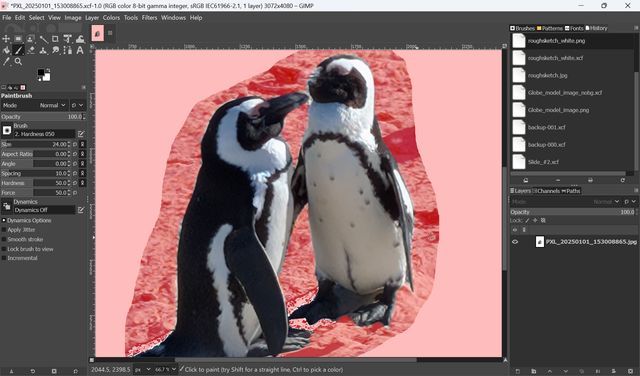Image resolution: width=640 pixels, height=376 pixels.
Task: Click the foreground black color swatch
Action: (41, 73)
